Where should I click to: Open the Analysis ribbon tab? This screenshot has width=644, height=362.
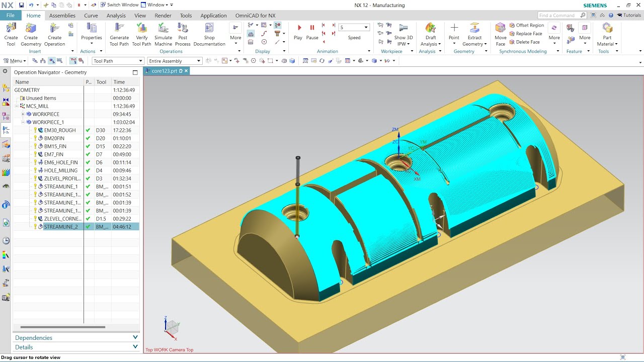(116, 16)
